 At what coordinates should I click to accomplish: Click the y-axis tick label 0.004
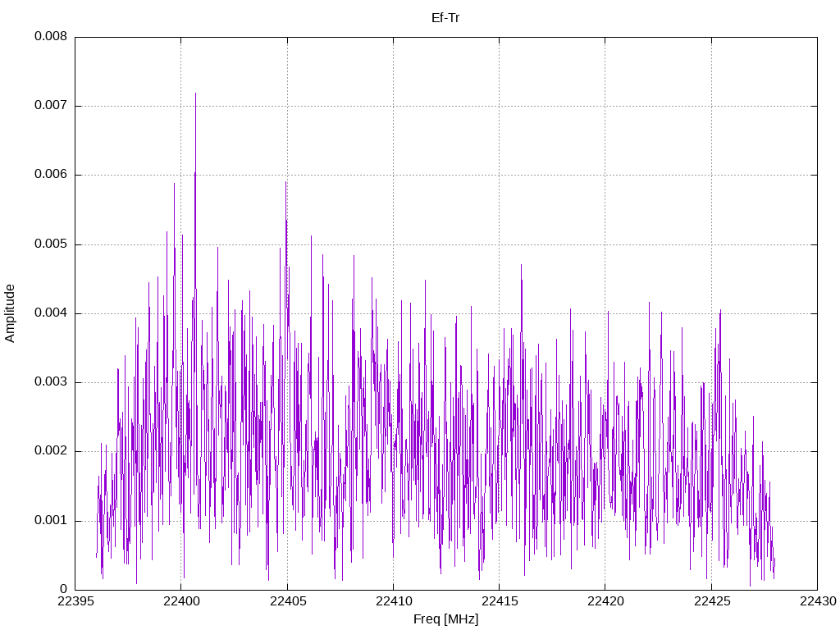[51, 313]
